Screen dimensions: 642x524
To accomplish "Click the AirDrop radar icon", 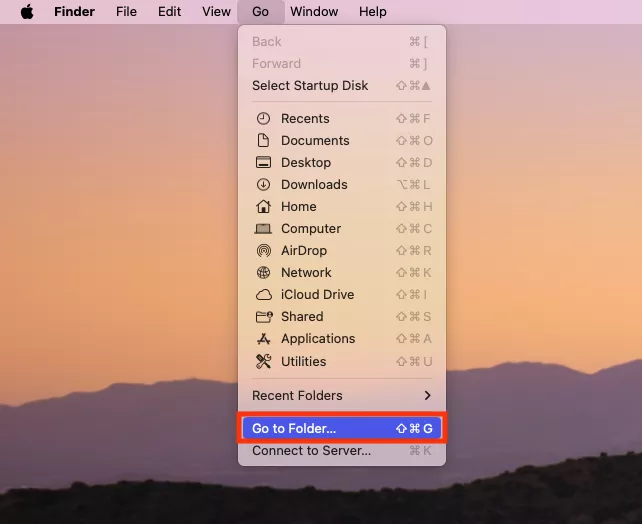I will coord(263,251).
